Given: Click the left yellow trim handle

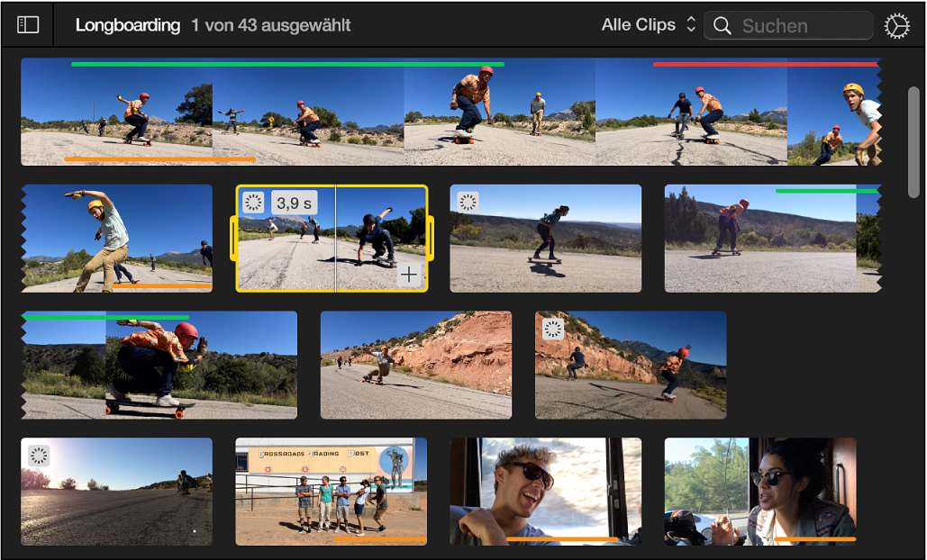Looking at the screenshot, I should coord(233,239).
